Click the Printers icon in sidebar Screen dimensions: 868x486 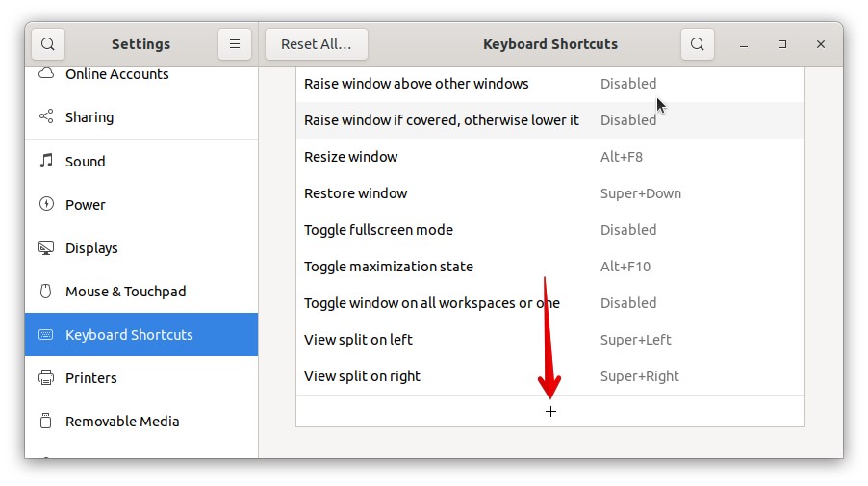46,378
